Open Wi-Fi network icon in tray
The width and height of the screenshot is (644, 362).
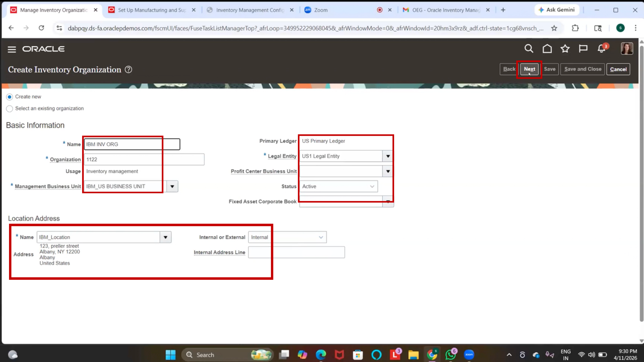pos(581,355)
